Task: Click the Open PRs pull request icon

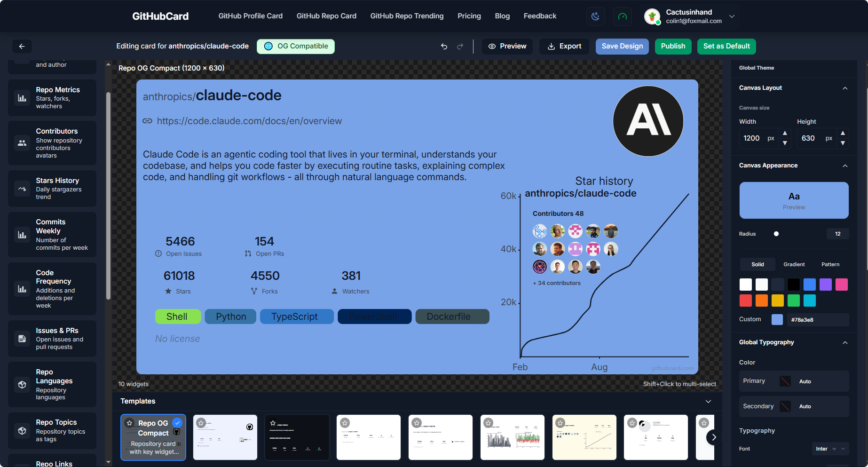Action: pyautogui.click(x=248, y=253)
